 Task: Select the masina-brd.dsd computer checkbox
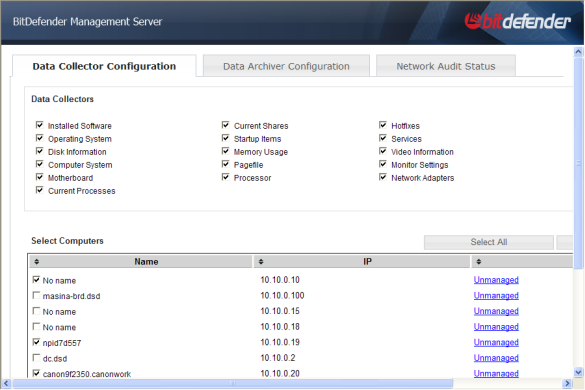click(x=36, y=295)
